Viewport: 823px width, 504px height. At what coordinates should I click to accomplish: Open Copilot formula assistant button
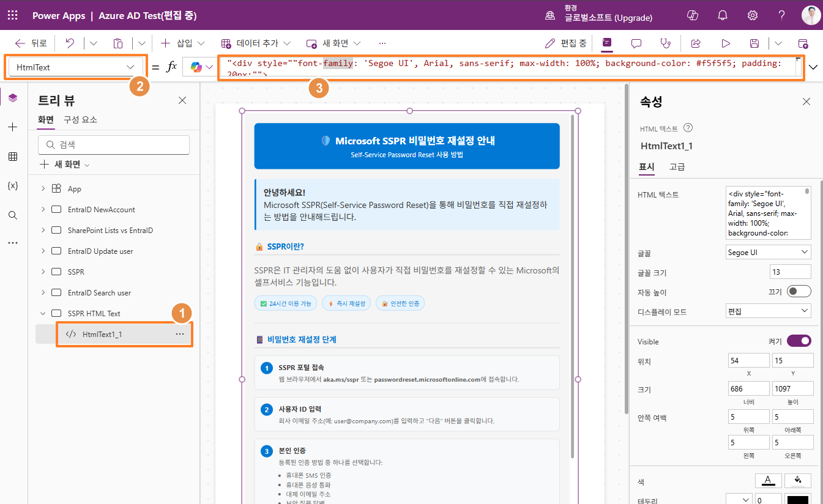click(x=199, y=67)
